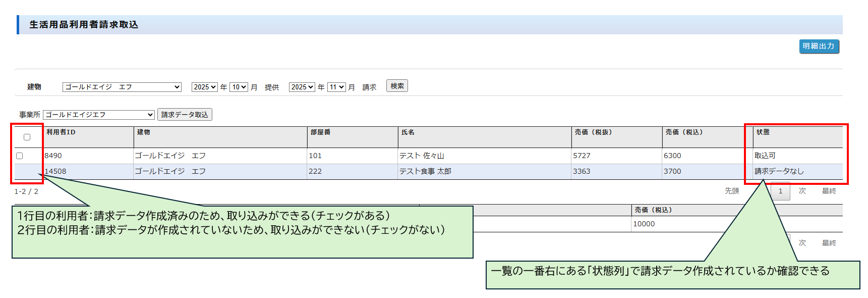Open the 請求 year dropdown
Image resolution: width=868 pixels, height=298 pixels.
302,87
